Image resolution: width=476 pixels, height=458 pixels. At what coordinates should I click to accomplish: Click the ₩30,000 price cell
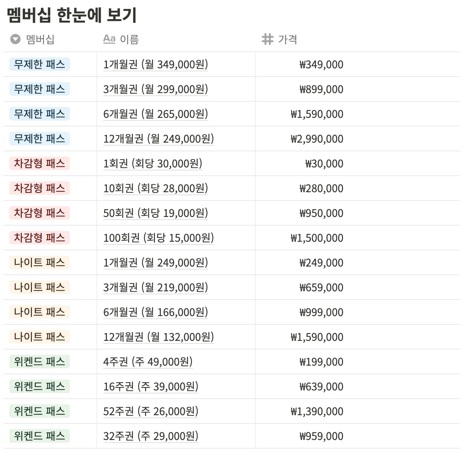point(324,163)
